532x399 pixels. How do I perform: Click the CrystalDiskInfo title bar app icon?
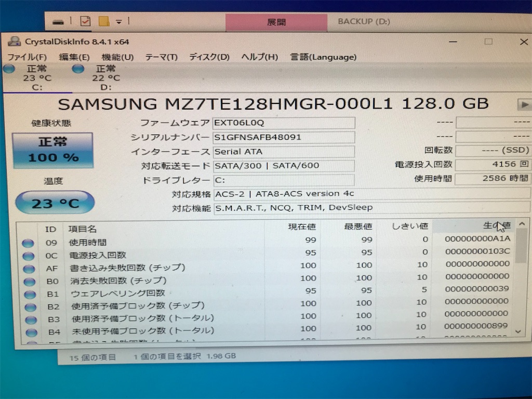point(14,42)
